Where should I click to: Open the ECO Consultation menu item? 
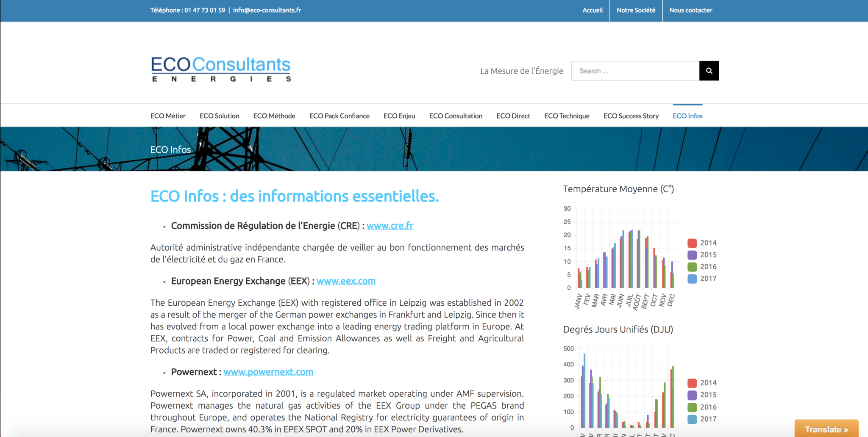pos(456,116)
